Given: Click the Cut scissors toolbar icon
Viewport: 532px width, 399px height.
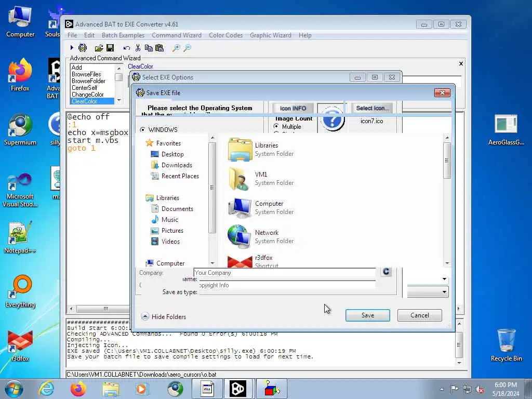Looking at the screenshot, I should [138, 48].
